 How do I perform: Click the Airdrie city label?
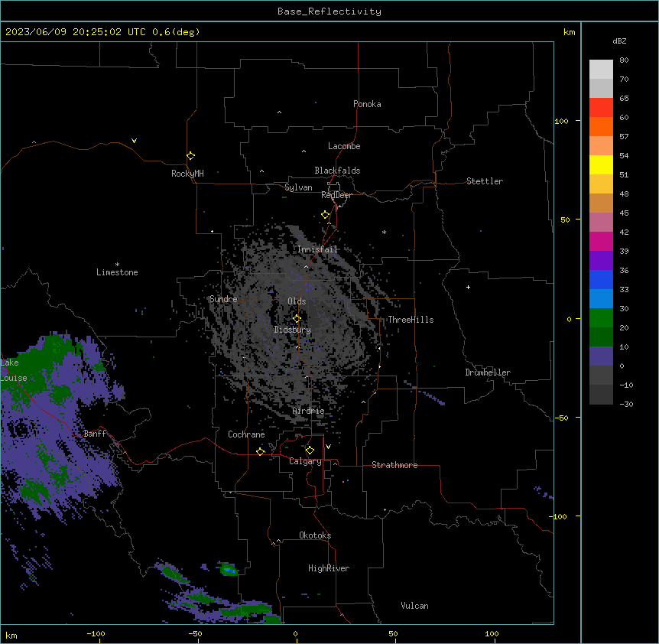(309, 411)
